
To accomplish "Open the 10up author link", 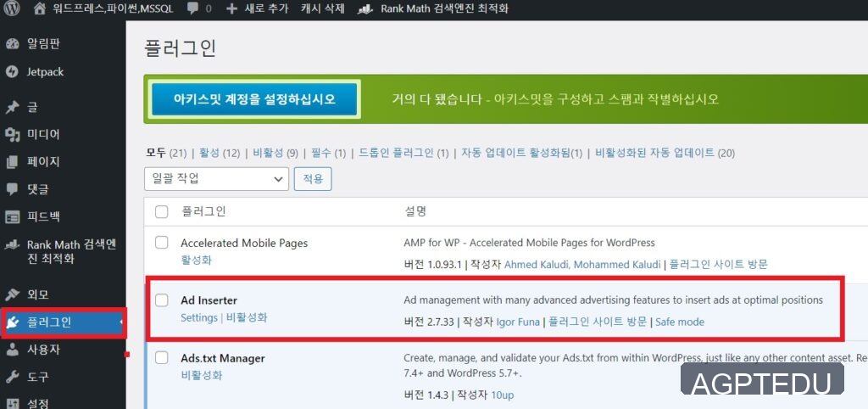I will pos(503,395).
